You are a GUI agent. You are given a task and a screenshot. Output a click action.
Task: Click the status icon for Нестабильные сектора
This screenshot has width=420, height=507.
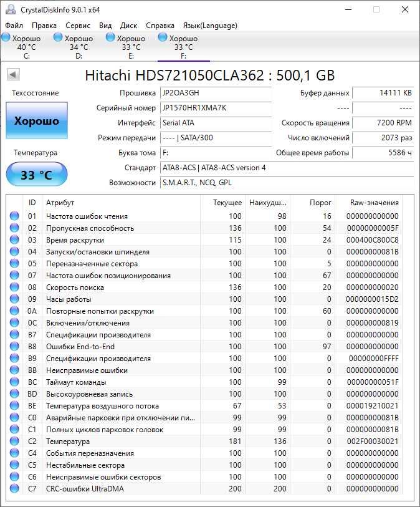(x=14, y=465)
